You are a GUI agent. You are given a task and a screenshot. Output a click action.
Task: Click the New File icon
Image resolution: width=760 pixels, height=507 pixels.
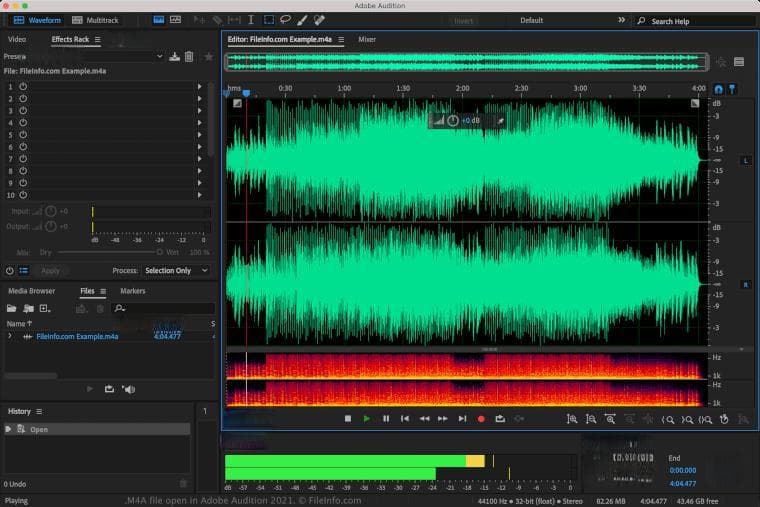coord(45,308)
